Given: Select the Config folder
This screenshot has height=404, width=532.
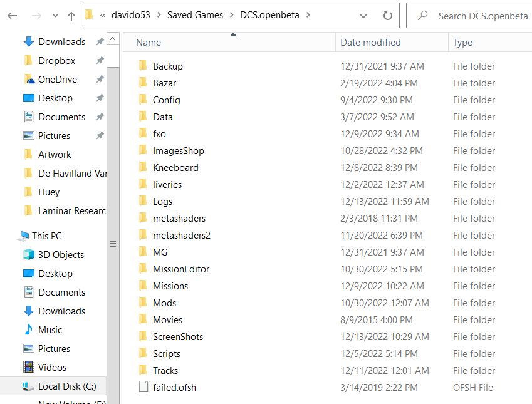Looking at the screenshot, I should [x=166, y=100].
